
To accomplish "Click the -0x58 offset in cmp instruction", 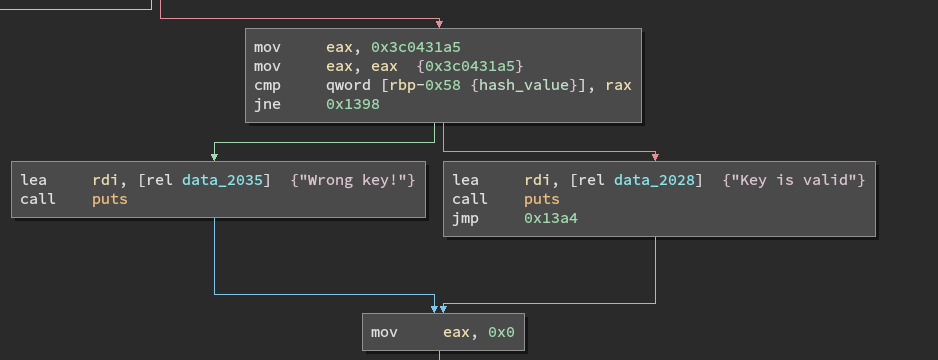I will coord(438,86).
